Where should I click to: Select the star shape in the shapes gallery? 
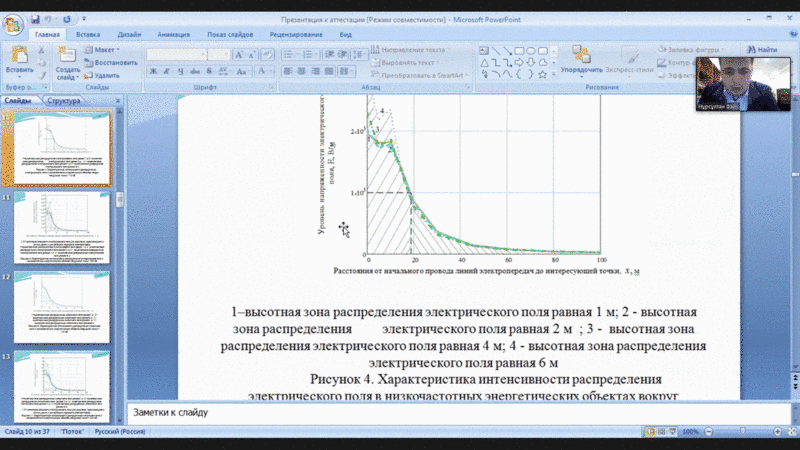point(544,74)
